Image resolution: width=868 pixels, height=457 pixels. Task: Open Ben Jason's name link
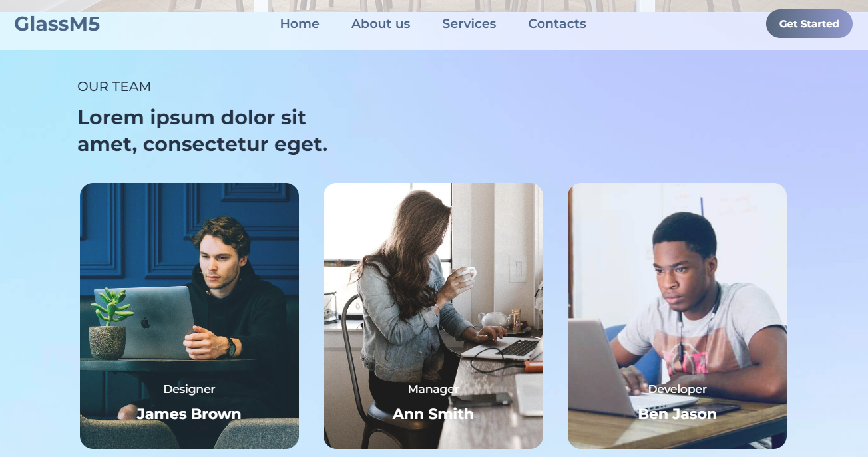click(678, 414)
